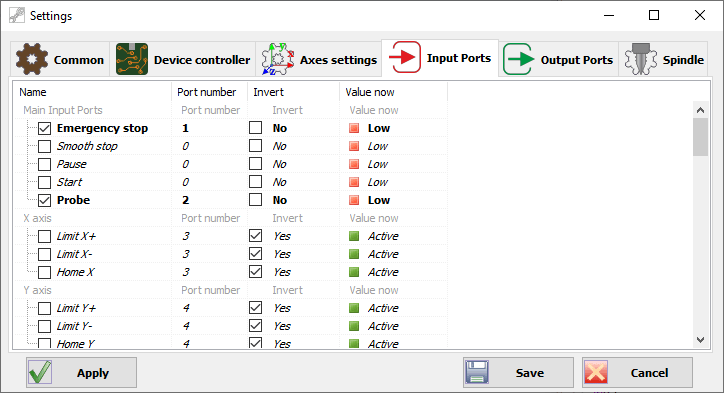Click the Spindle drill bit icon

click(x=641, y=59)
